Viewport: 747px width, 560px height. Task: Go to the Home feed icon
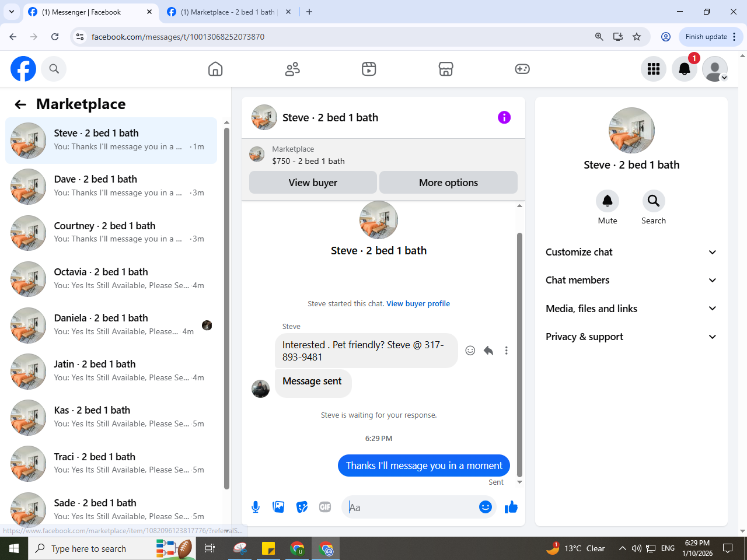(215, 69)
